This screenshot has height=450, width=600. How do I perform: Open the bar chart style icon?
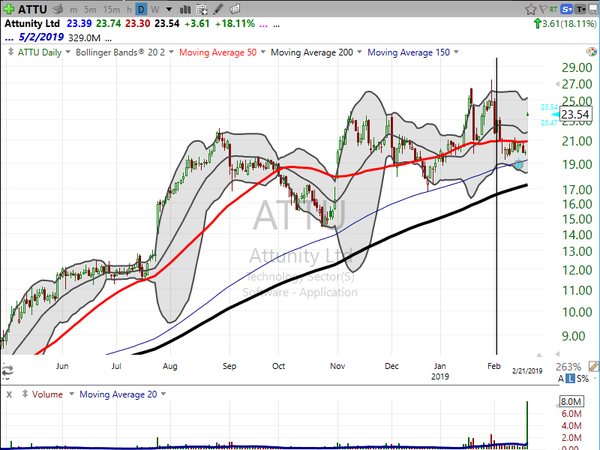pyautogui.click(x=185, y=9)
